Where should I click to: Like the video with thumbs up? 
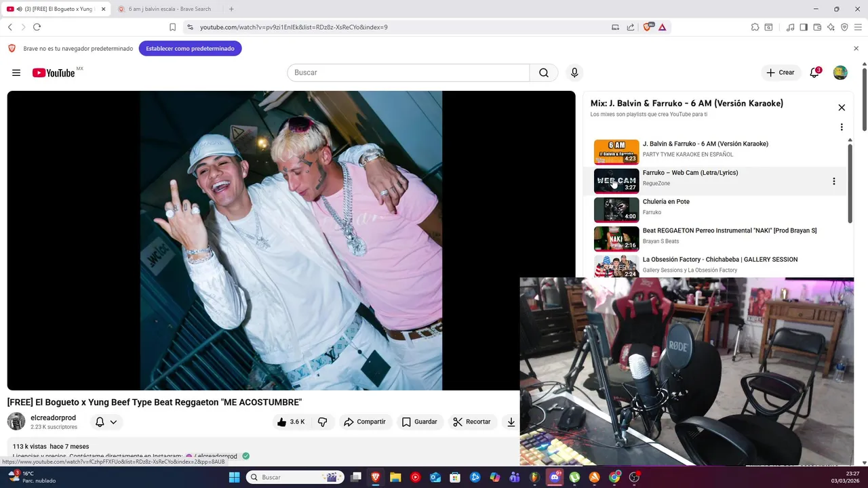pos(291,422)
